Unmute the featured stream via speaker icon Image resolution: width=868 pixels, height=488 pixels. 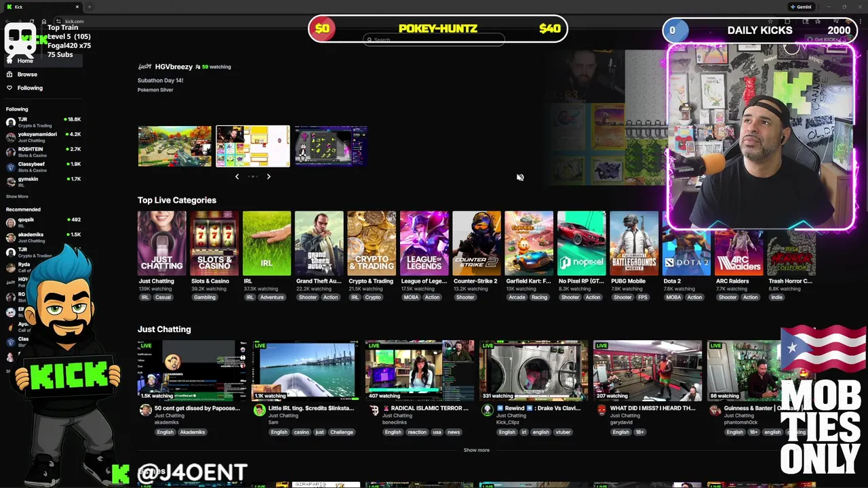[520, 178]
